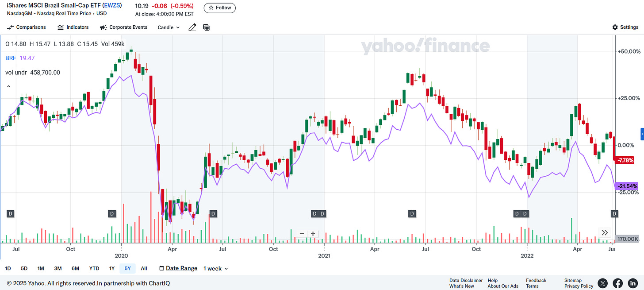Click the BRF comparison legend label

11,58
